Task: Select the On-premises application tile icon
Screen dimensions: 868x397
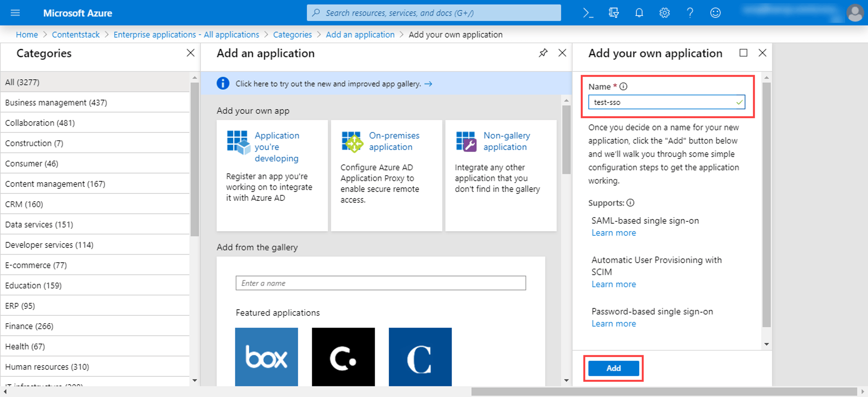Action: click(x=352, y=142)
